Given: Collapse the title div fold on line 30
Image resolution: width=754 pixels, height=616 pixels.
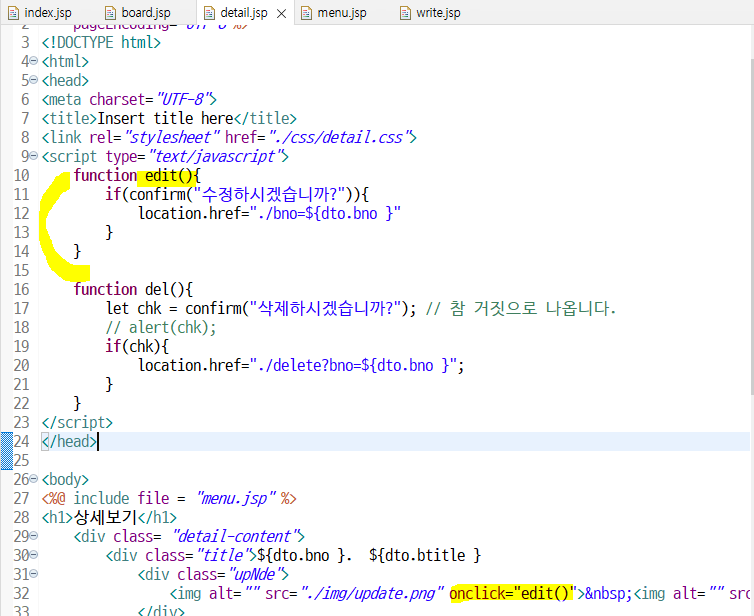Looking at the screenshot, I should click(x=34, y=555).
